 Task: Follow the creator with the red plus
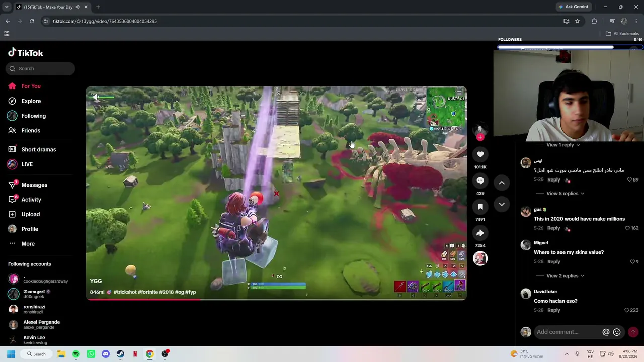pos(480,137)
